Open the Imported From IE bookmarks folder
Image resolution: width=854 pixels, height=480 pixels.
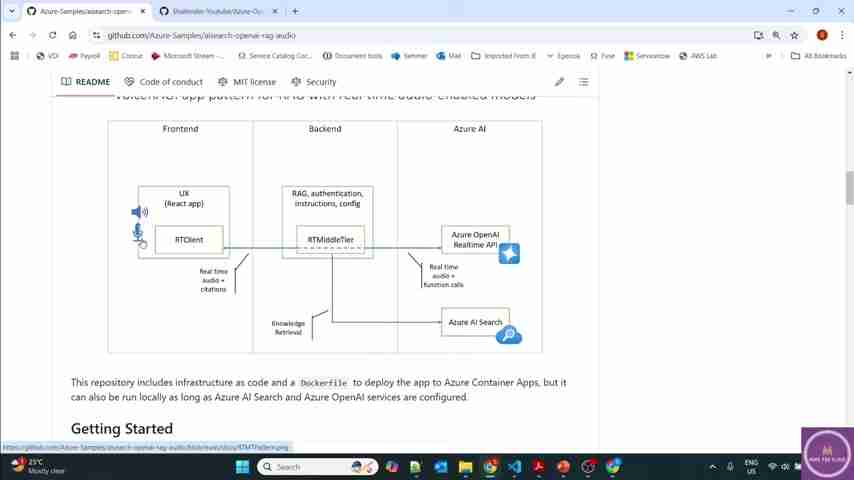503,56
